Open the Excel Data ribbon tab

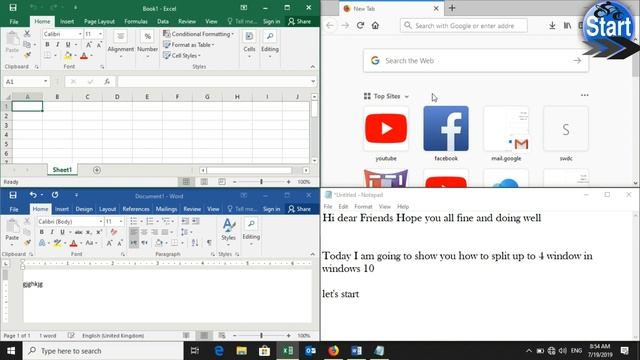(x=163, y=21)
